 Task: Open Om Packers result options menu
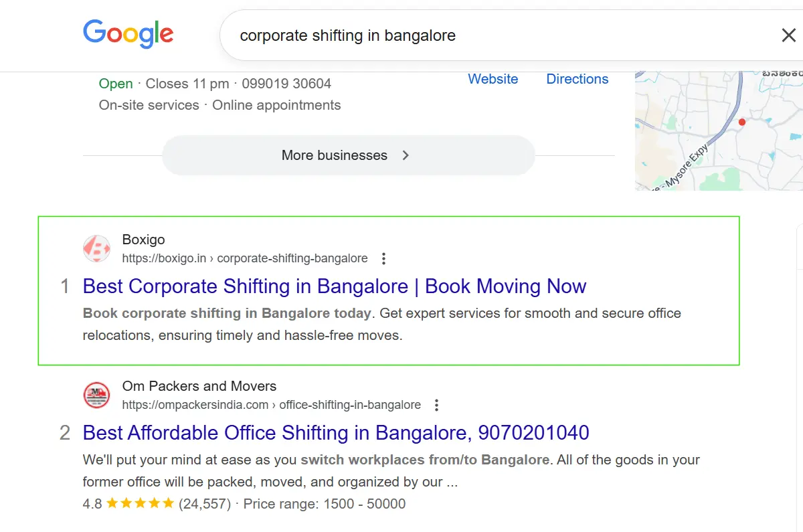coord(436,405)
